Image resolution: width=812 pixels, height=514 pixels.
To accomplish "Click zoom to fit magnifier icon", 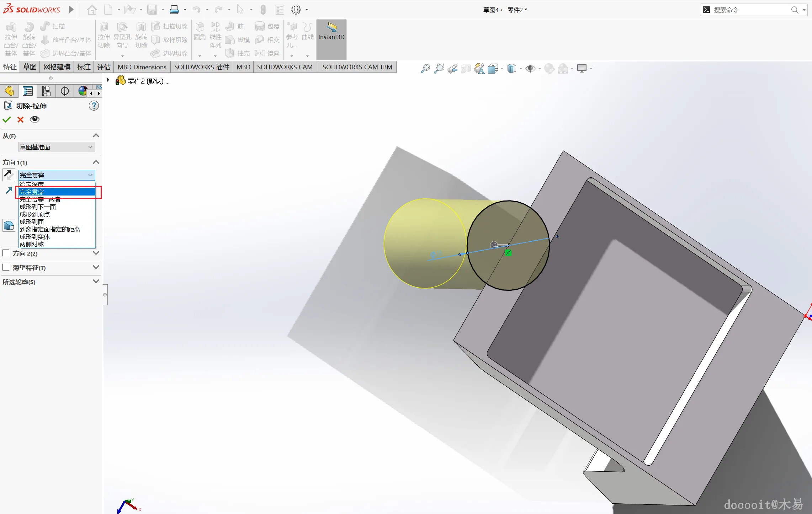I will [425, 68].
